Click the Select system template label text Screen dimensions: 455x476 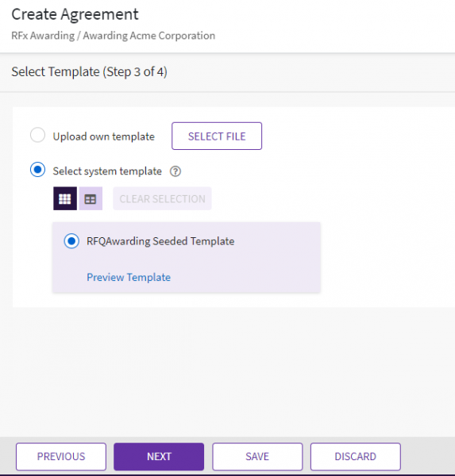107,171
